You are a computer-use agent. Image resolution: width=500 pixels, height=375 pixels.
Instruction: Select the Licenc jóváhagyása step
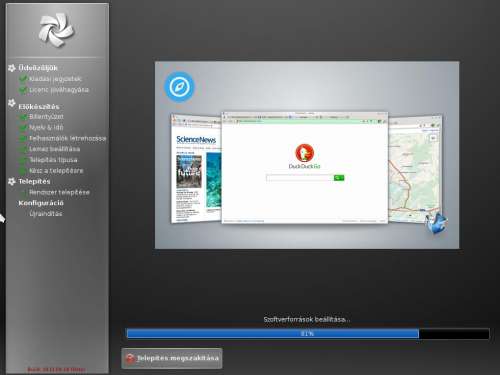pyautogui.click(x=59, y=90)
